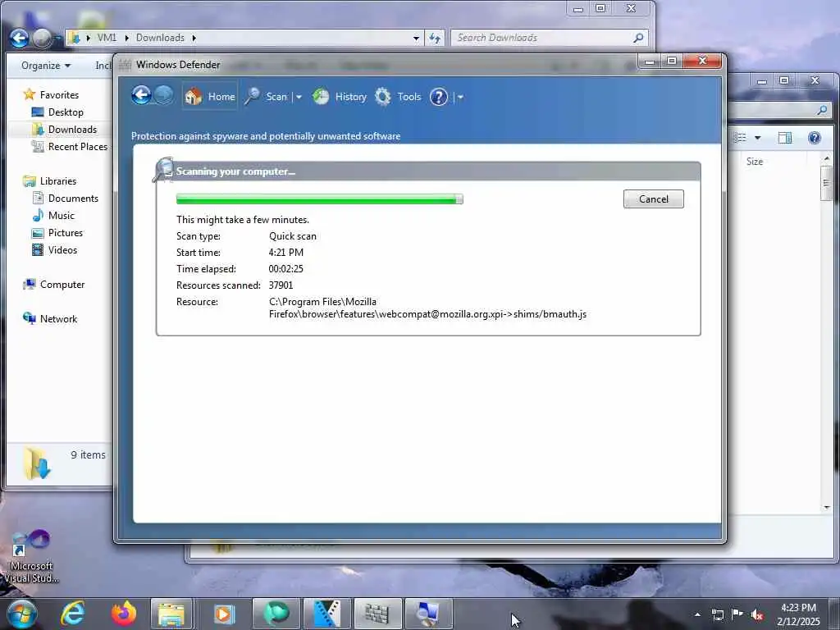Open the Windows Start menu
The height and width of the screenshot is (630, 840).
[x=22, y=614]
